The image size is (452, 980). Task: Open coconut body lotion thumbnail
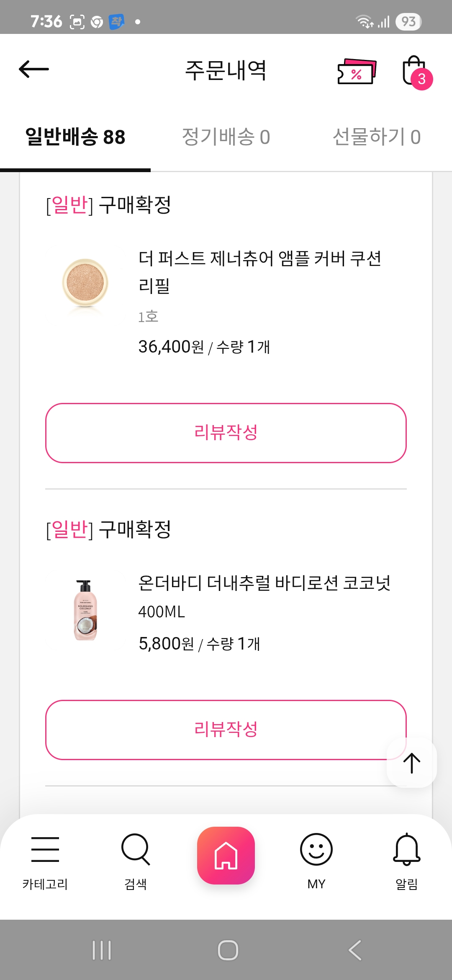[85, 610]
